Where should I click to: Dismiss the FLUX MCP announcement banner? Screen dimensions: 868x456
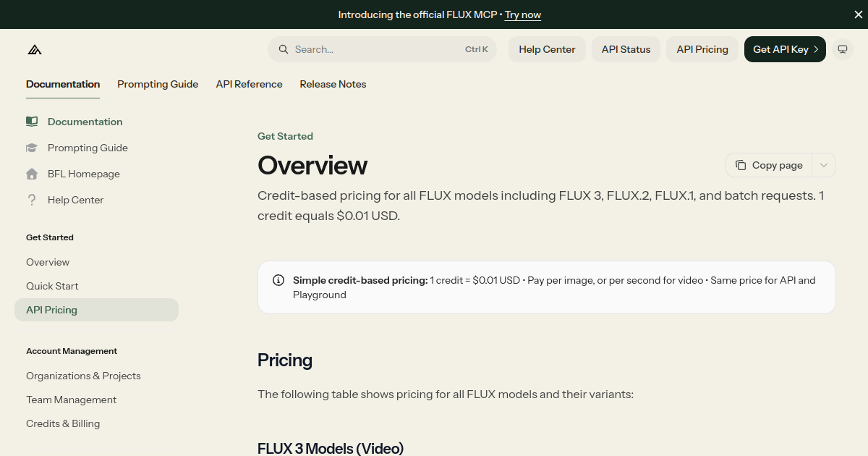(x=859, y=14)
